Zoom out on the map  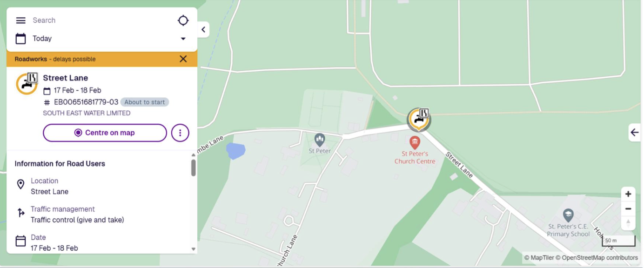point(628,208)
